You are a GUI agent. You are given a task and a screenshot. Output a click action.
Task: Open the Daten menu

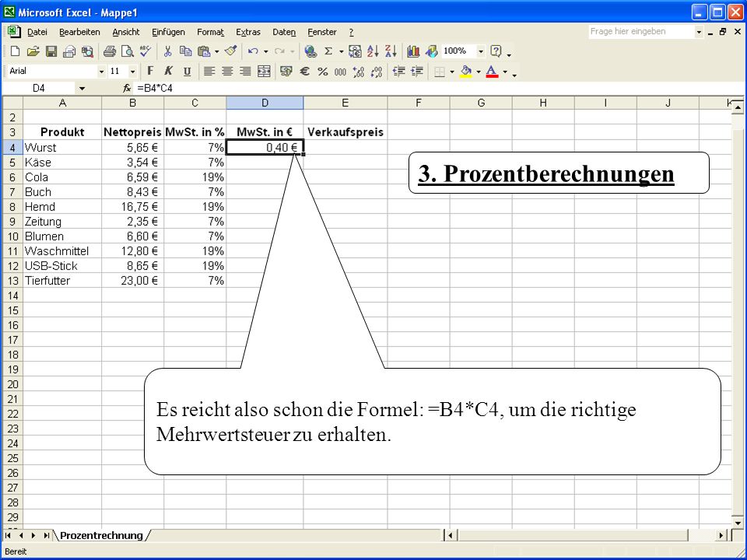[x=284, y=32]
